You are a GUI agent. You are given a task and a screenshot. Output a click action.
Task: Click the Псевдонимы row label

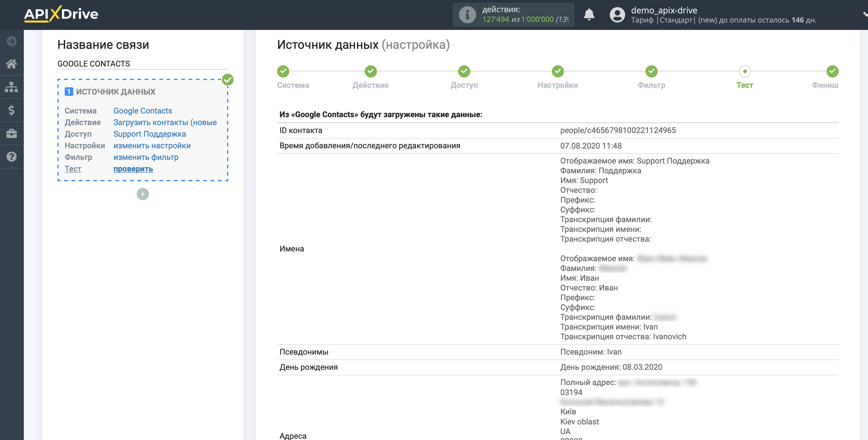(304, 352)
